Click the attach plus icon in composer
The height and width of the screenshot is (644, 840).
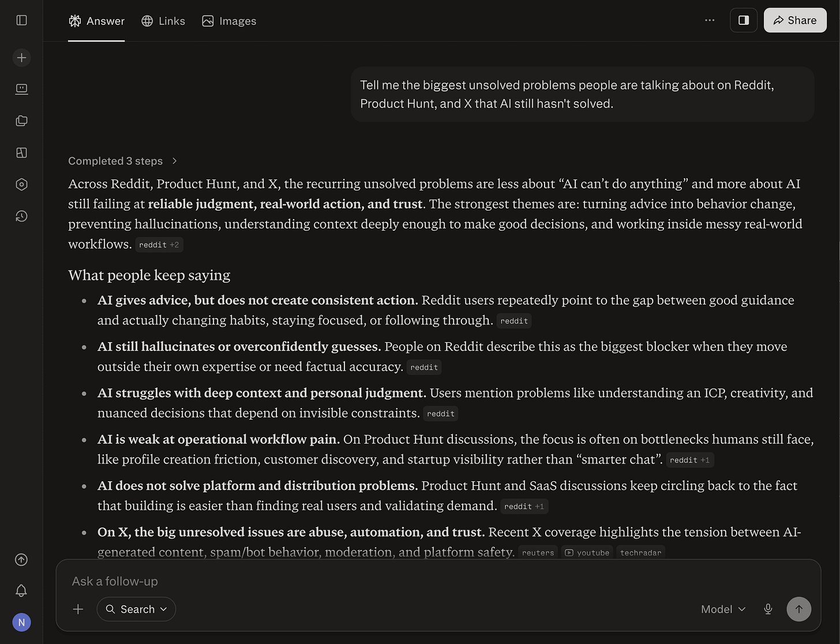78,609
